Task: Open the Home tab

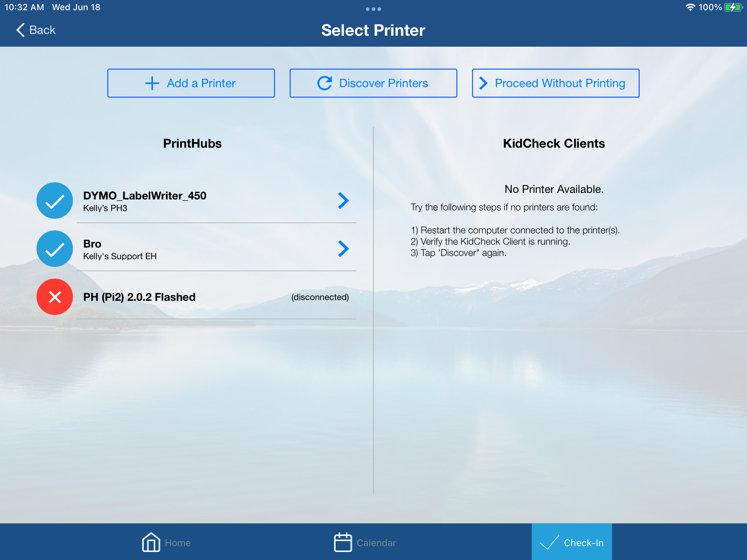Action: pyautogui.click(x=166, y=542)
